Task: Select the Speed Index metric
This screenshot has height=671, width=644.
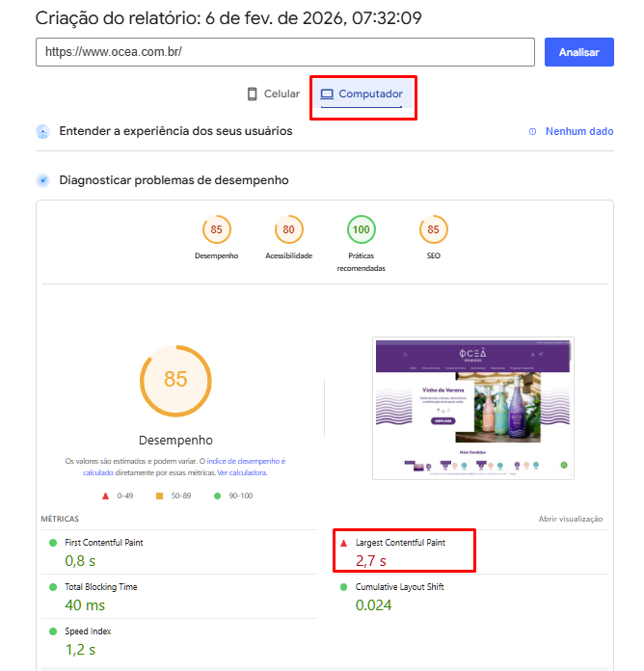Action: point(89,631)
